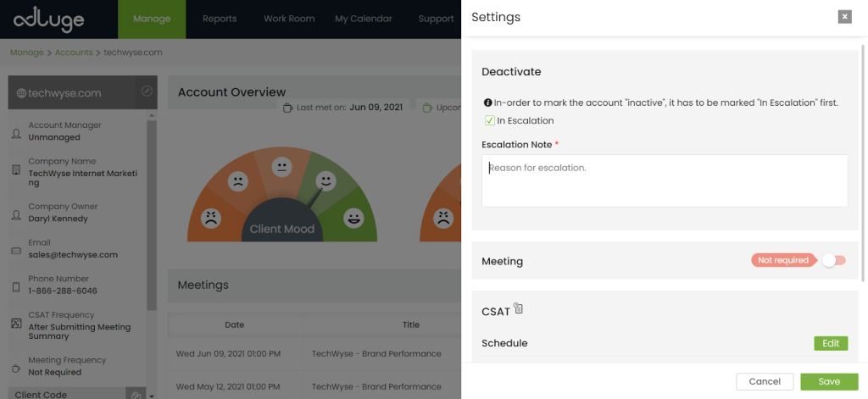The height and width of the screenshot is (399, 868).
Task: Click the Accounts breadcrumb link
Action: (x=74, y=53)
